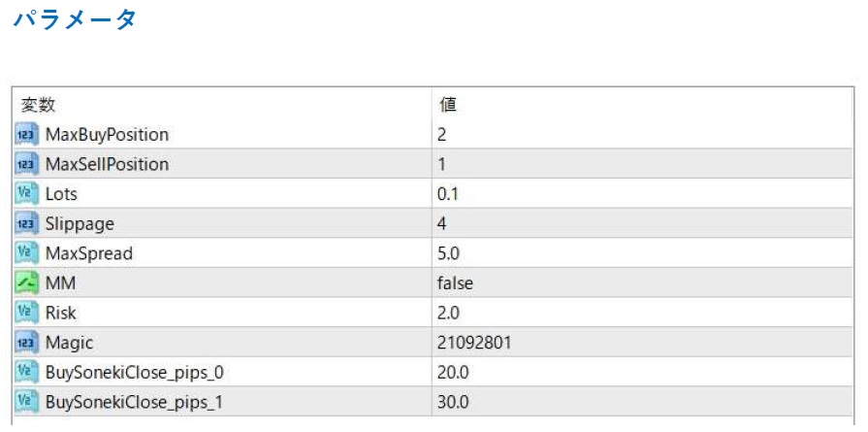Click the integer icon beside Magic
The width and height of the screenshot is (868, 432).
point(26,342)
